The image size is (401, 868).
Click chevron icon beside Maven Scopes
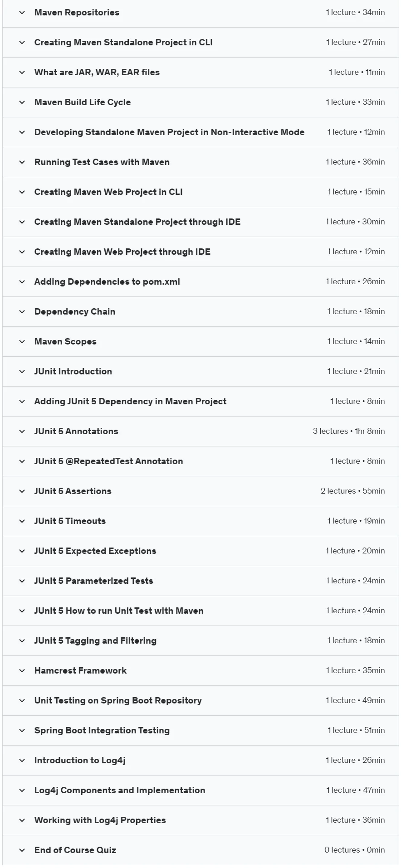pyautogui.click(x=22, y=342)
